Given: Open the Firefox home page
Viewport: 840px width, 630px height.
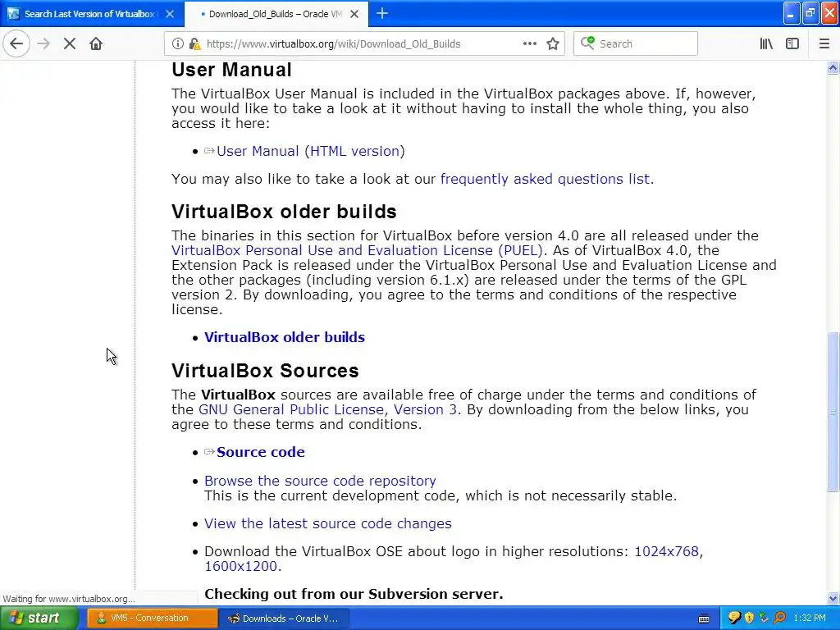Looking at the screenshot, I should (96, 44).
